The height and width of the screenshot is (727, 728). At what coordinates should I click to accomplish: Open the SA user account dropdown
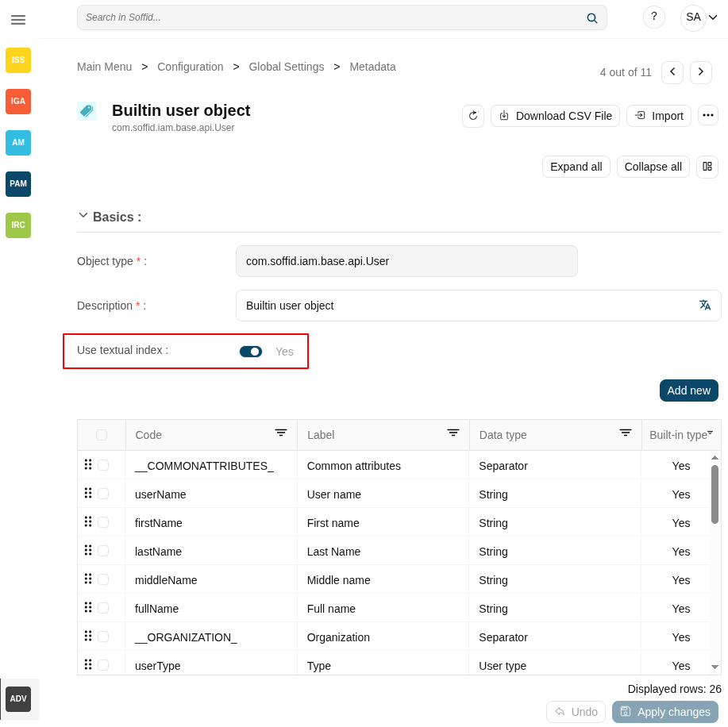[x=700, y=17]
